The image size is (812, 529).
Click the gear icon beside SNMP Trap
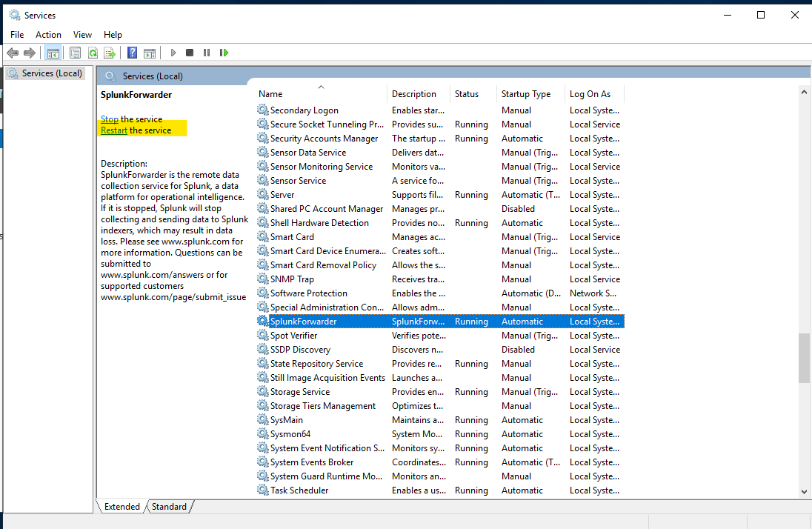262,279
